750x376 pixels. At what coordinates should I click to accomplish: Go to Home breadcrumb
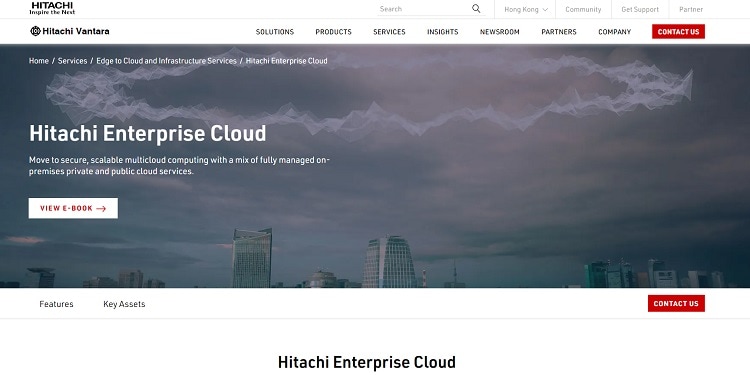[39, 61]
